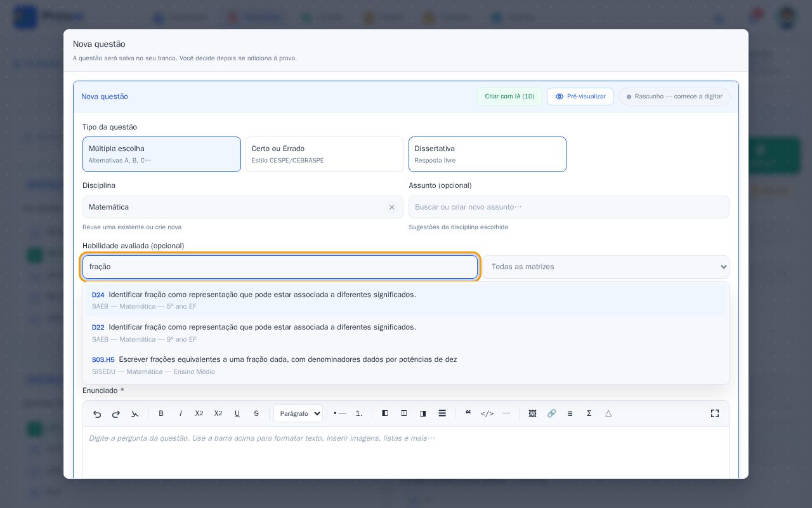
Task: Insert a shape with triangle icon
Action: (x=608, y=413)
